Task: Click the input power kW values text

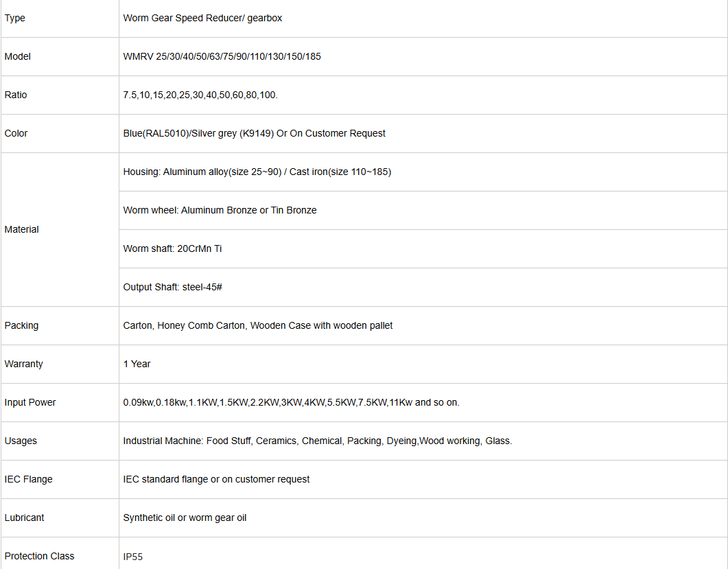Action: pyautogui.click(x=291, y=402)
